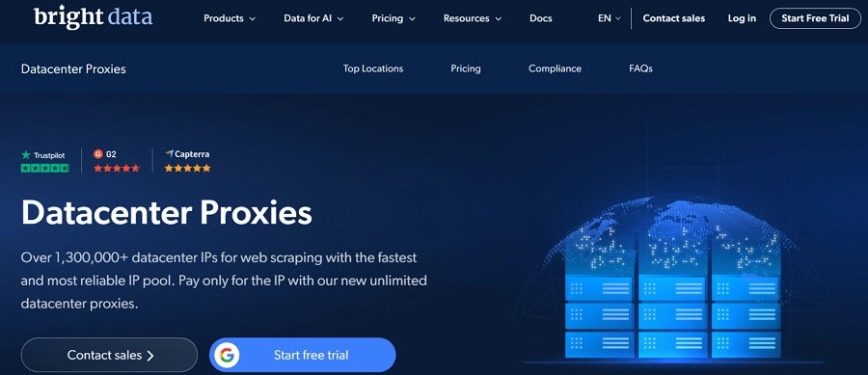Click the blue Start free trial button
The image size is (868, 375).
[x=302, y=355]
